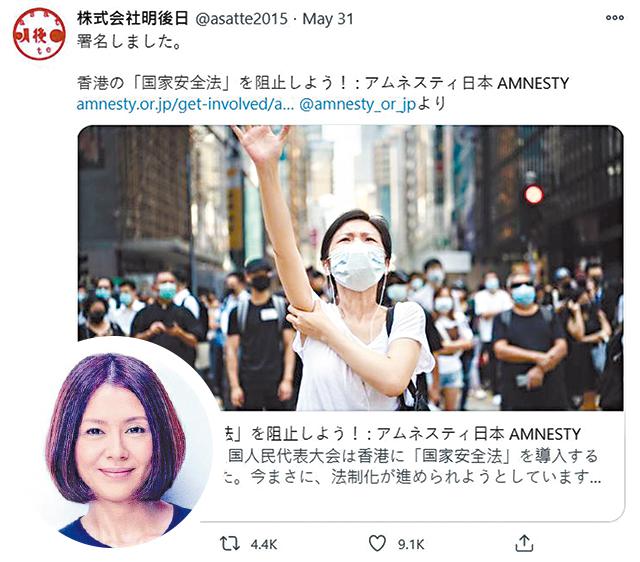Screen dimensions: 640x562
Task: Click the retweet icon
Action: click(x=230, y=544)
